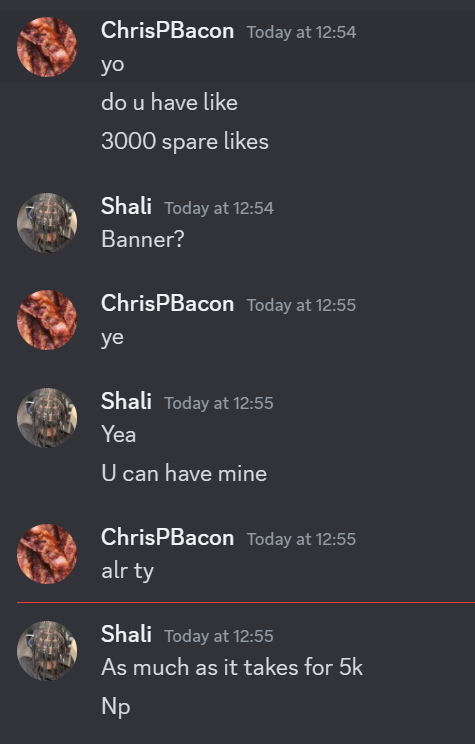Click the ChrisPBacon username above "yo"
Screen dimensions: 475x744
point(167,31)
